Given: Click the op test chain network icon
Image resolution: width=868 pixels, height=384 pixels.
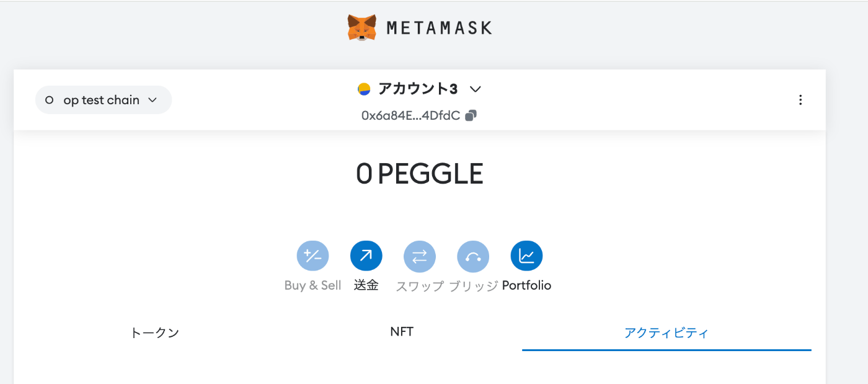Looking at the screenshot, I should [x=50, y=100].
